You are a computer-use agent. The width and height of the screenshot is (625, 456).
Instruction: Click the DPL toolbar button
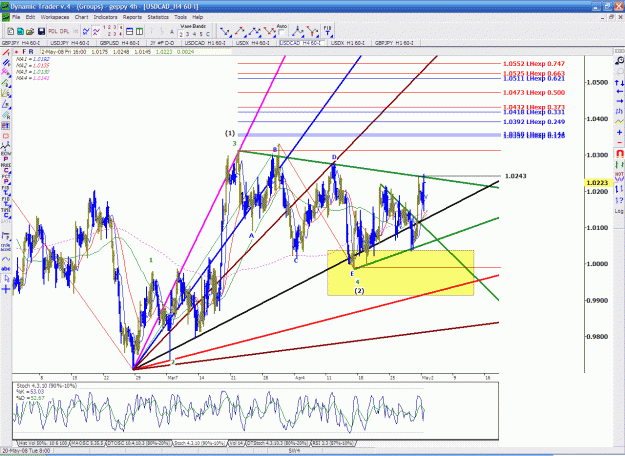click(64, 31)
